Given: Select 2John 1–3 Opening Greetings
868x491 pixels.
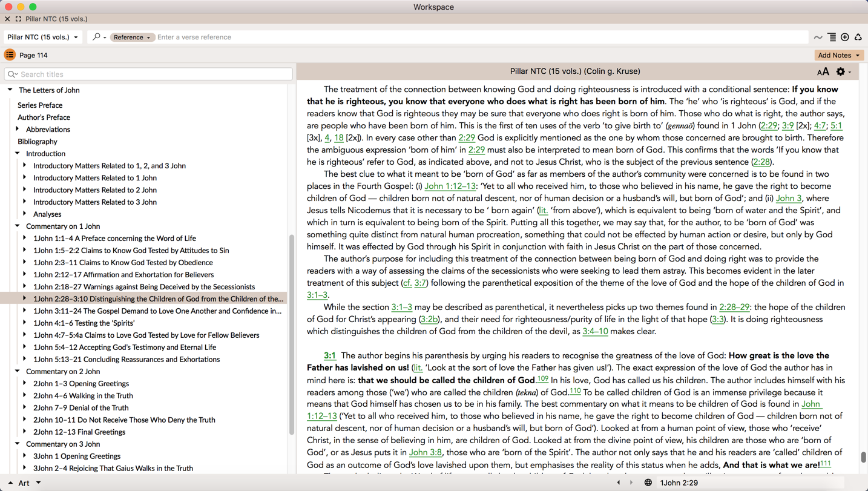Looking at the screenshot, I should click(x=81, y=384).
